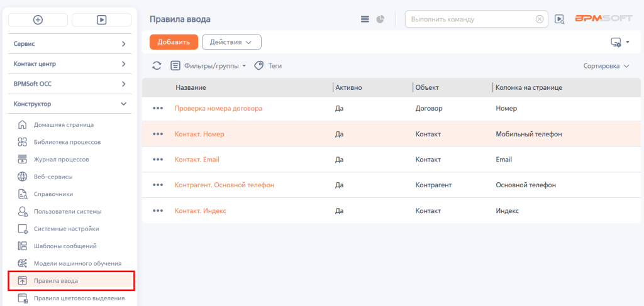Open Библиотека процессов in sidebar
The height and width of the screenshot is (306, 644).
coord(67,142)
